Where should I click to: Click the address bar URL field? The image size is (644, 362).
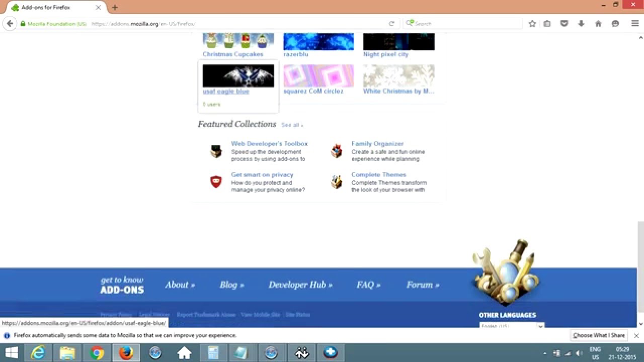pyautogui.click(x=236, y=24)
